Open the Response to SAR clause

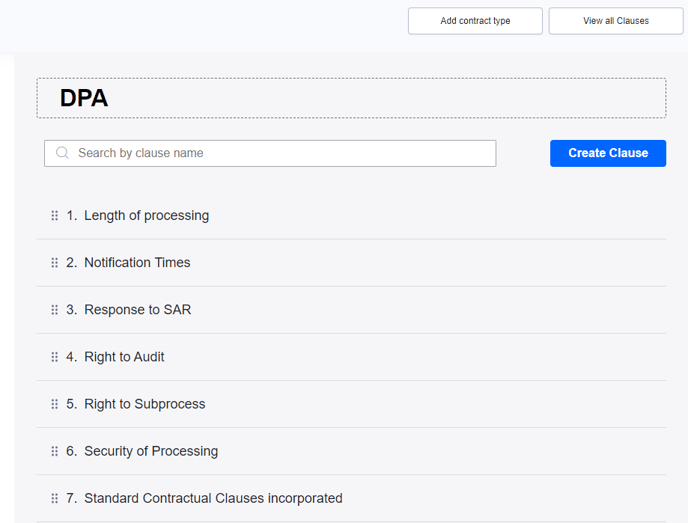click(x=137, y=310)
